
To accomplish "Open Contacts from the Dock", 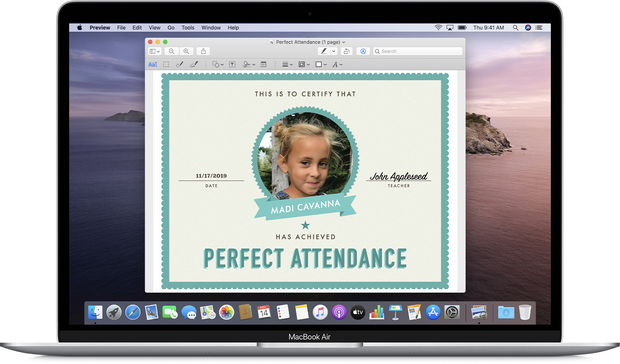I will (245, 312).
